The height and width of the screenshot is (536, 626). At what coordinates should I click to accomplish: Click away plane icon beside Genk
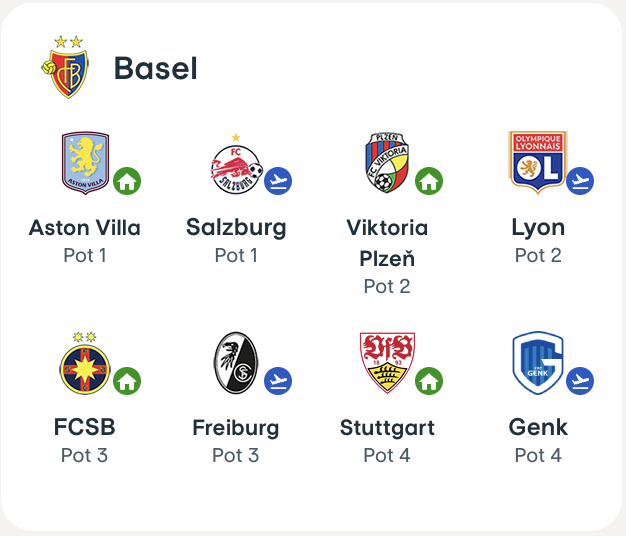coord(580,381)
